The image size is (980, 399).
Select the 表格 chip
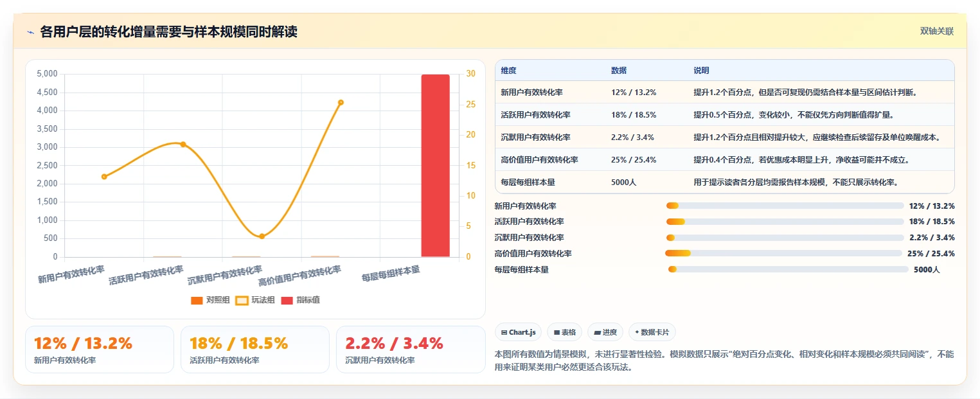coord(564,332)
